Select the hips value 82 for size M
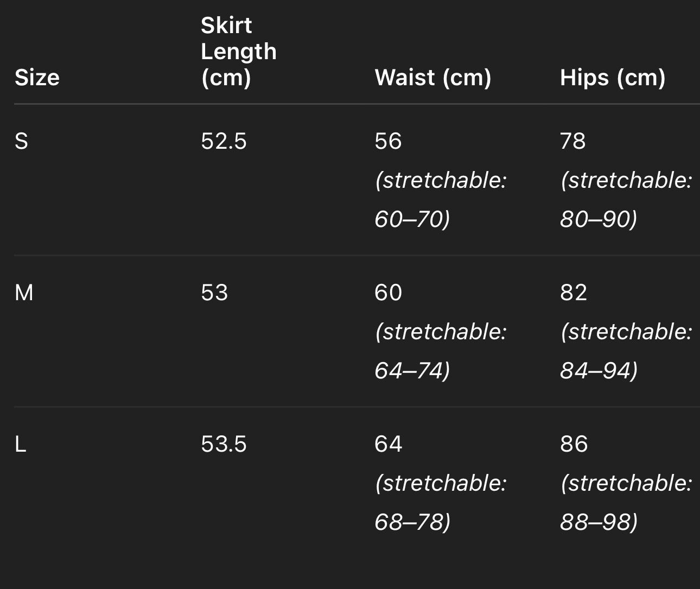The width and height of the screenshot is (700, 589). [x=574, y=293]
